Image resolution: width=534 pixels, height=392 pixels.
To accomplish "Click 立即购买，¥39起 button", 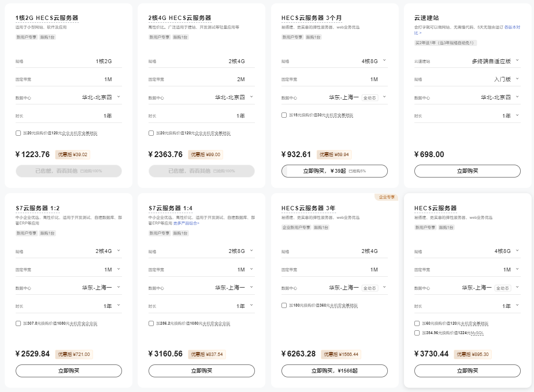I will pyautogui.click(x=335, y=171).
